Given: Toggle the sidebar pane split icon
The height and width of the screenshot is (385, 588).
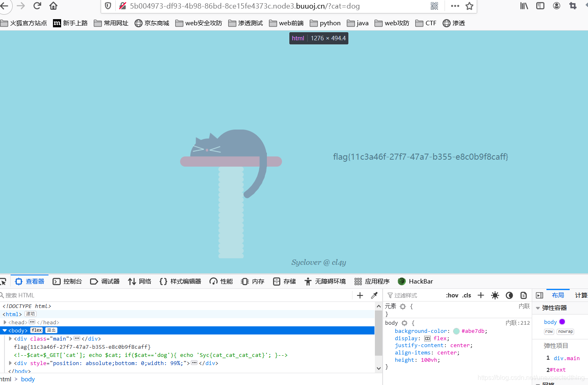Looking at the screenshot, I should click(x=540, y=295).
